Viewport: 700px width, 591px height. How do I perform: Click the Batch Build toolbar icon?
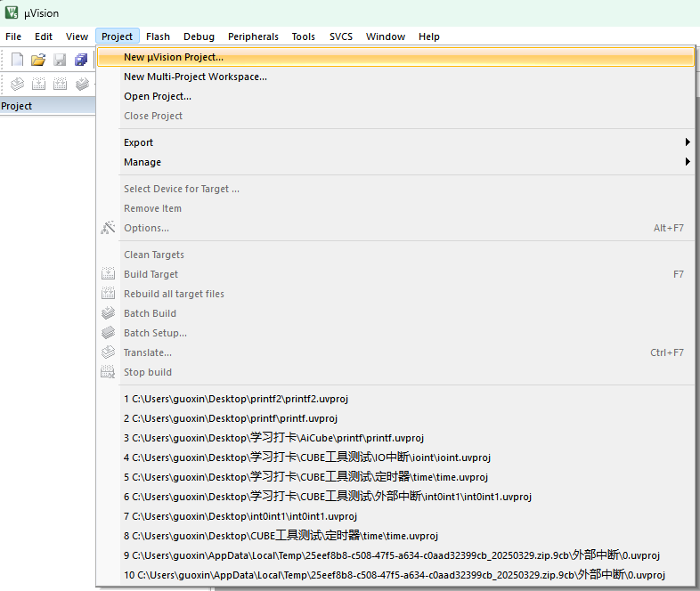(82, 84)
